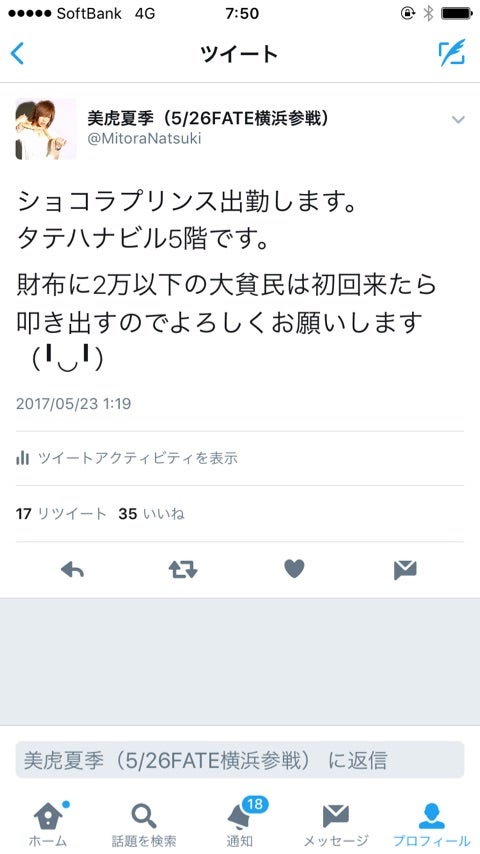
Task: Open the tweet options chevron menu
Action: [x=458, y=119]
